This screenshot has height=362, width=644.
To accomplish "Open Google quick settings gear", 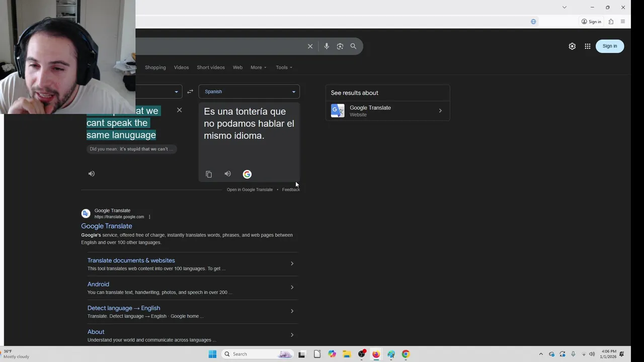I will click(572, 46).
